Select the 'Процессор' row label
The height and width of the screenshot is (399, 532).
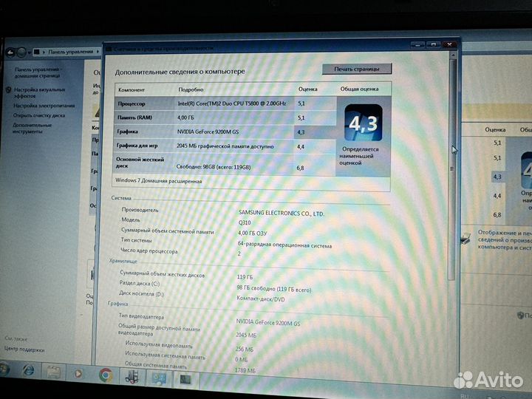[132, 104]
